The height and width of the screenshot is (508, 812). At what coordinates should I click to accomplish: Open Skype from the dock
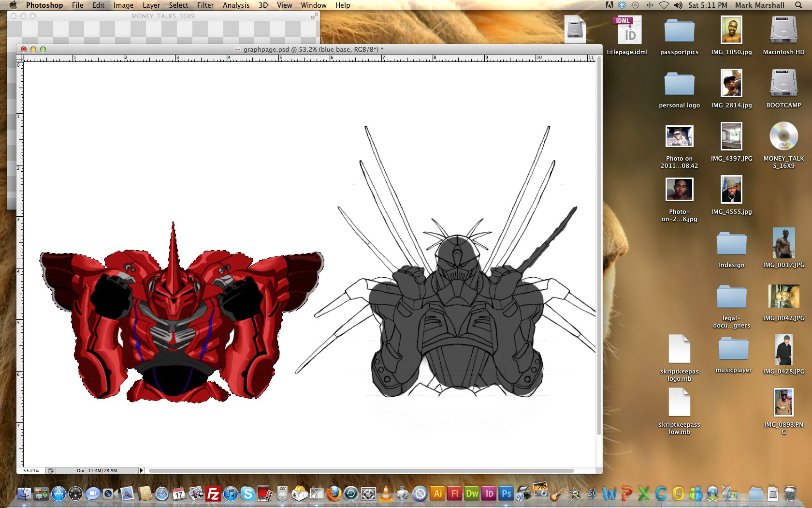pos(248,493)
